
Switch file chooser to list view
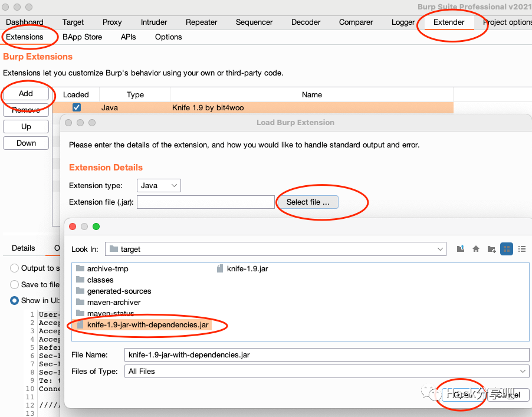[x=522, y=249]
